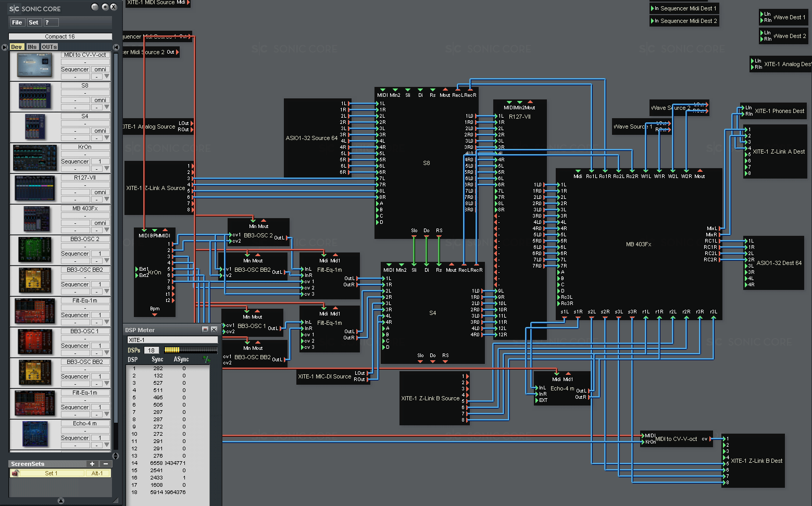Image resolution: width=812 pixels, height=506 pixels.
Task: Click the skip-back icon right of OUTs tab
Action: (116, 47)
